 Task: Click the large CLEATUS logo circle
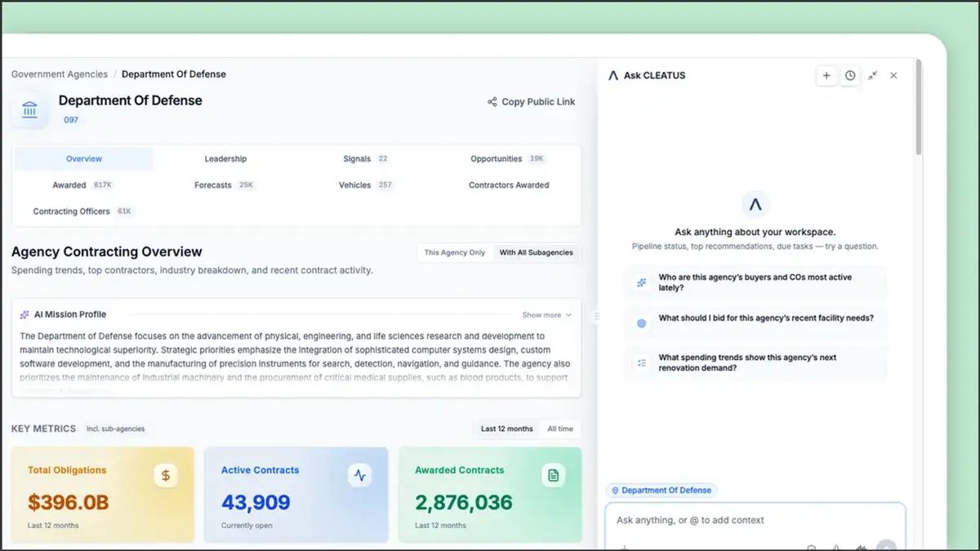pos(755,204)
